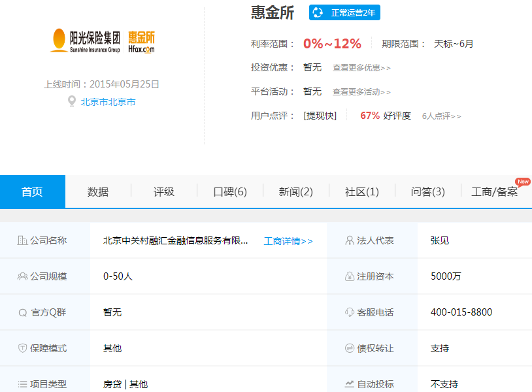Open 工商详情>> link
This screenshot has width=532, height=392.
point(288,241)
